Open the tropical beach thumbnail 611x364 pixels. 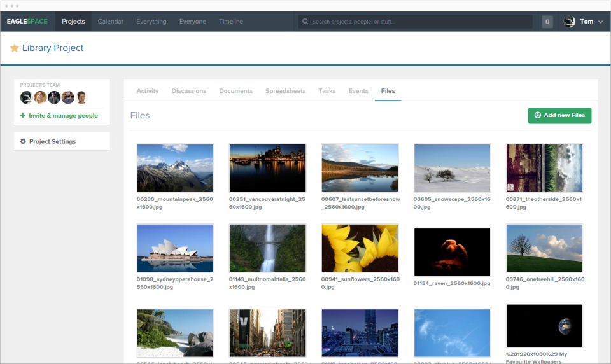click(x=175, y=333)
